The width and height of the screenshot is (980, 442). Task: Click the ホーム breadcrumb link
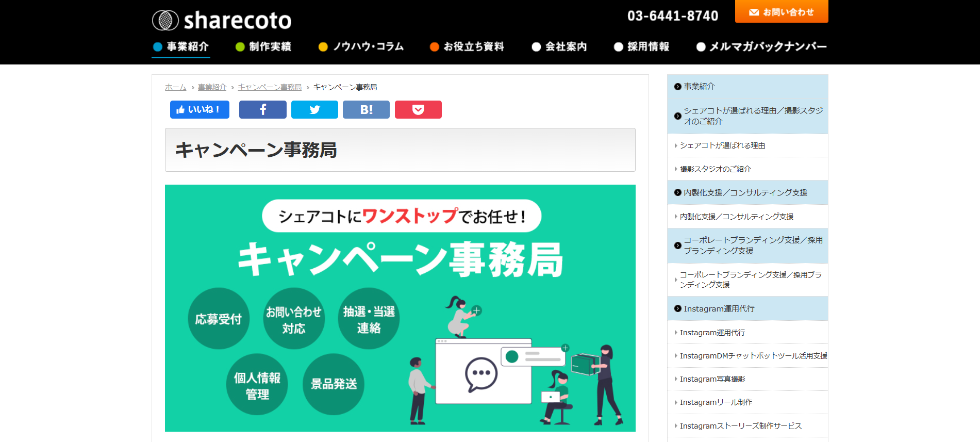coord(175,87)
